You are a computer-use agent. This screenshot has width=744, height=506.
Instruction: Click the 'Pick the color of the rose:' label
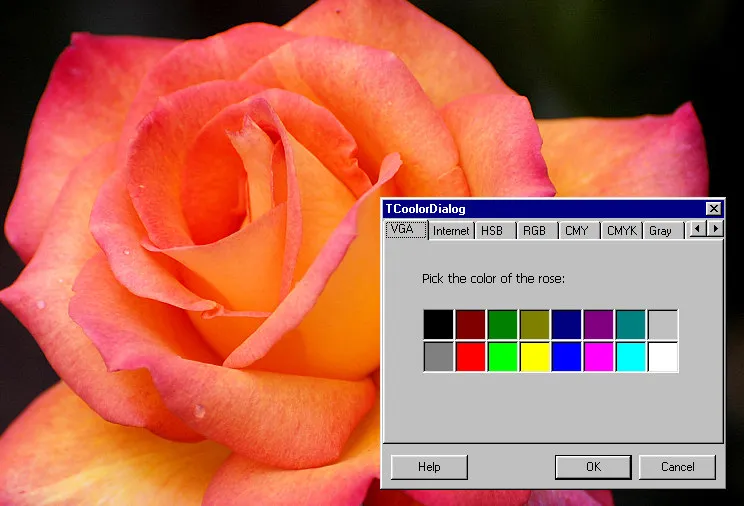[493, 279]
